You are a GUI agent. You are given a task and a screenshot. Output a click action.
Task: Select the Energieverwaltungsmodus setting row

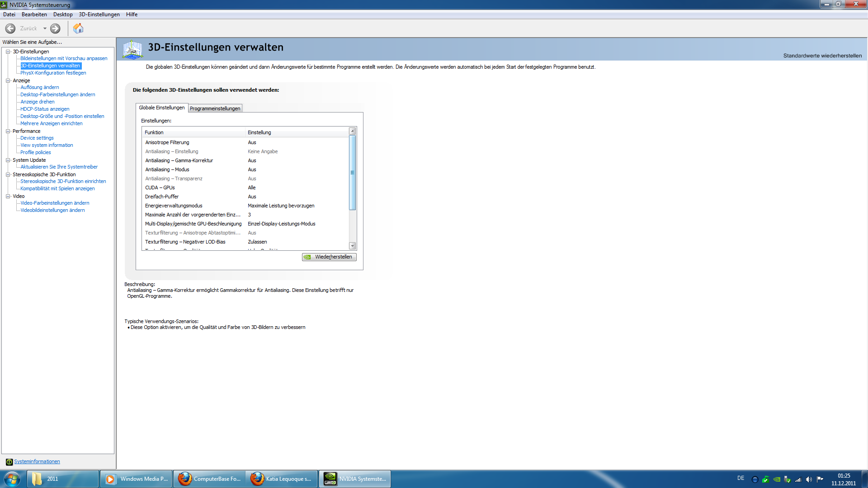(174, 206)
